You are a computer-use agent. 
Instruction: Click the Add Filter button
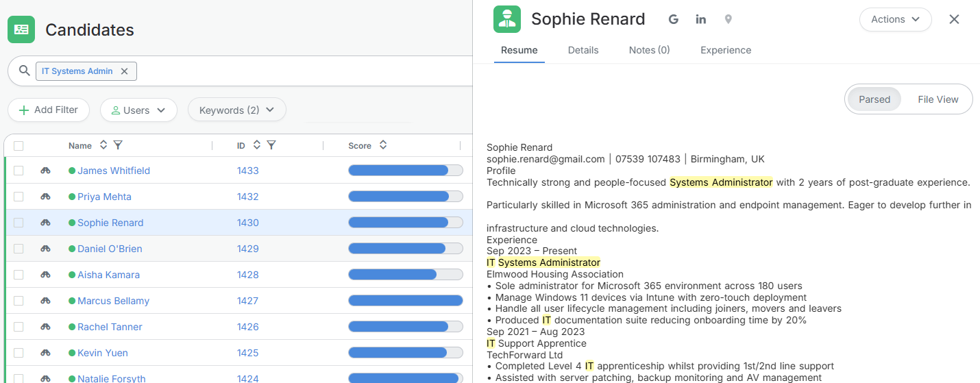(x=48, y=110)
